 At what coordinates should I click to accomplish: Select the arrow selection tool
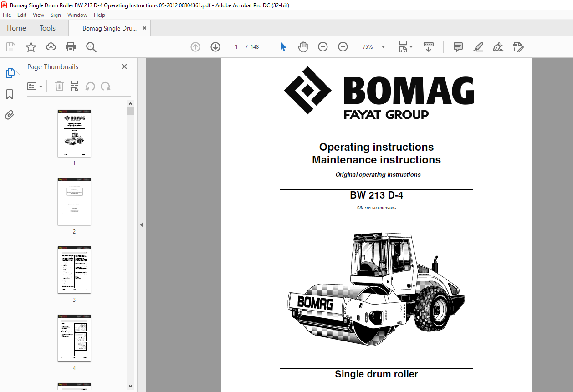[283, 47]
